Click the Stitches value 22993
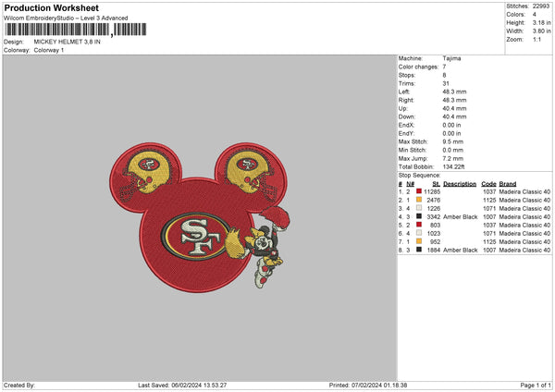The image size is (555, 392). 541,6
